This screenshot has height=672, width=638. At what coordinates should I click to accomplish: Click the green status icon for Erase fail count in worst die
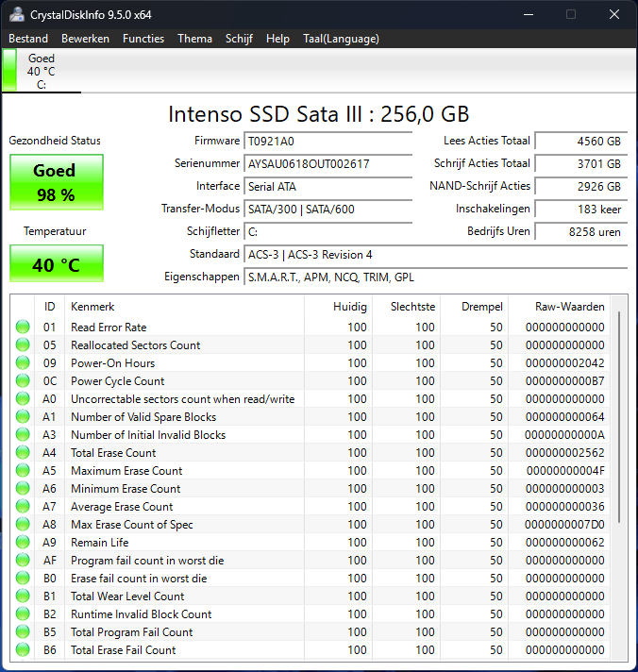(23, 579)
